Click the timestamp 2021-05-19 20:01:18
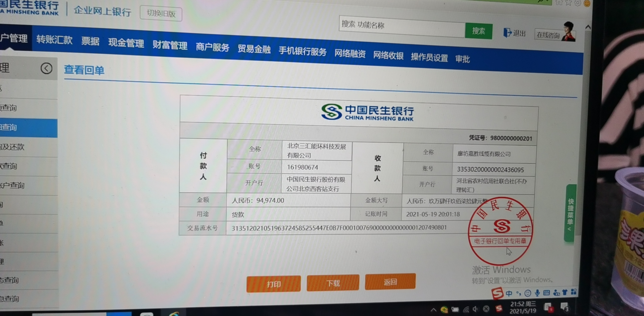The width and height of the screenshot is (644, 316). click(x=433, y=214)
